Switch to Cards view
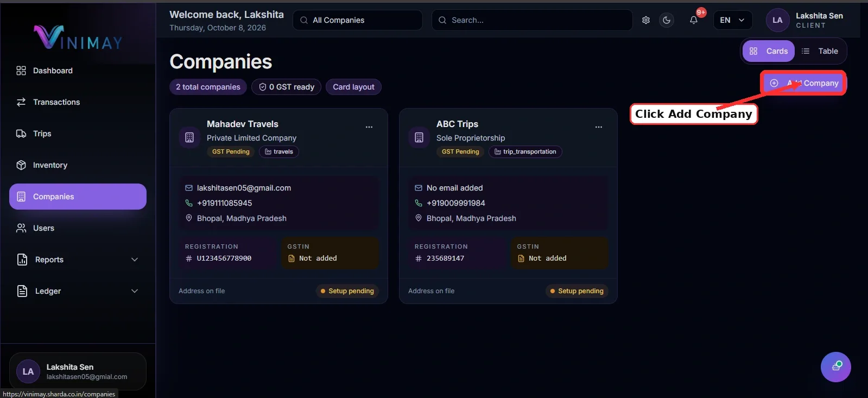This screenshot has height=398, width=868. tap(769, 51)
